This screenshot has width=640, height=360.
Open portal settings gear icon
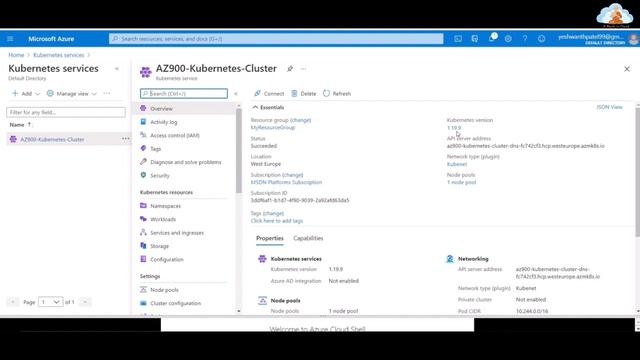[x=508, y=39]
